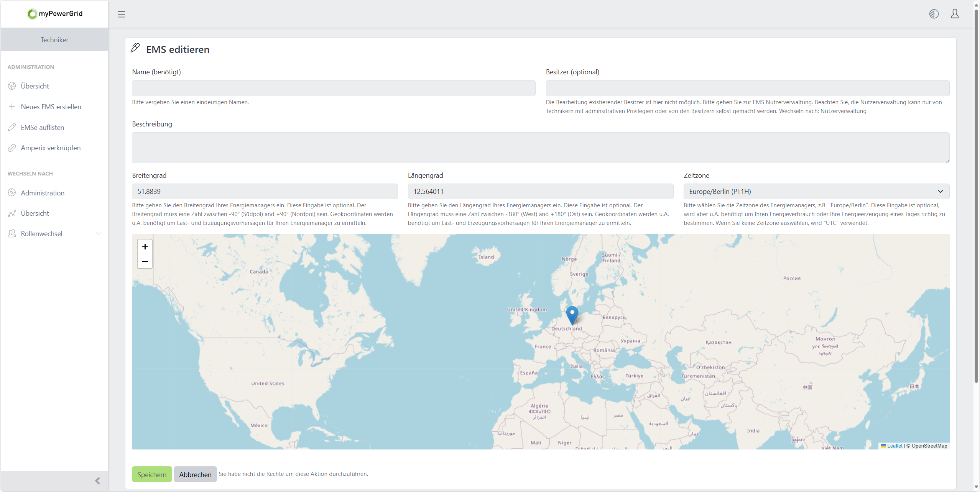The width and height of the screenshot is (980, 492).
Task: Open Neues EMS erstellen
Action: [51, 107]
